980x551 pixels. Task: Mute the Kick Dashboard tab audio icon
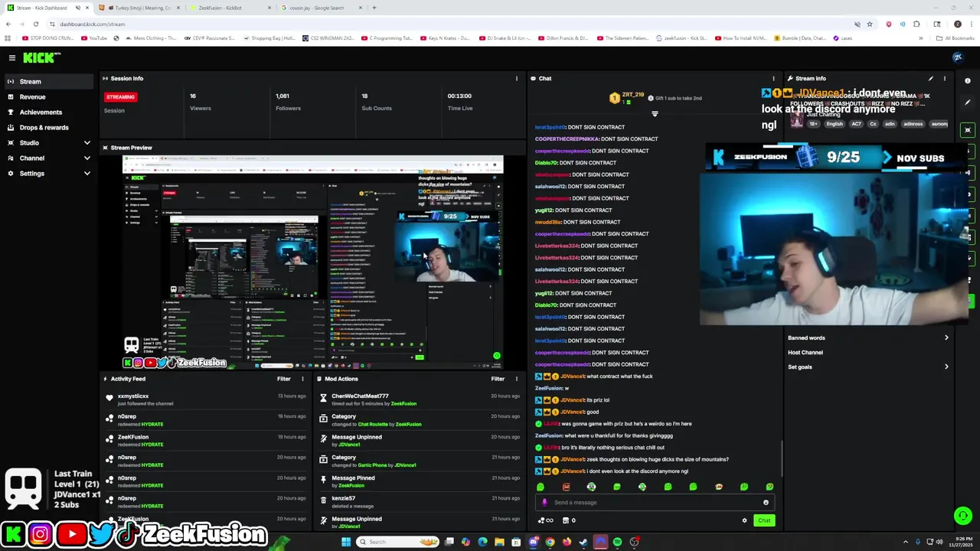tap(78, 8)
